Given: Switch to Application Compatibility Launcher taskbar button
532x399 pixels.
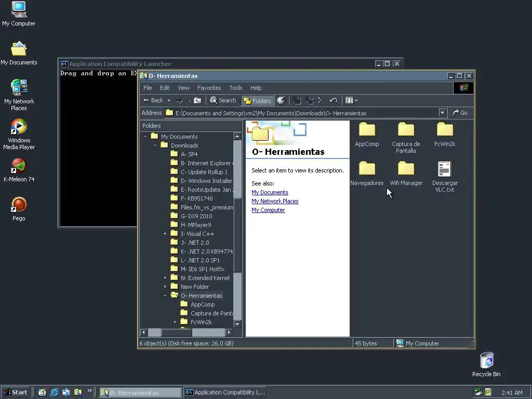Looking at the screenshot, I should click(x=224, y=393).
